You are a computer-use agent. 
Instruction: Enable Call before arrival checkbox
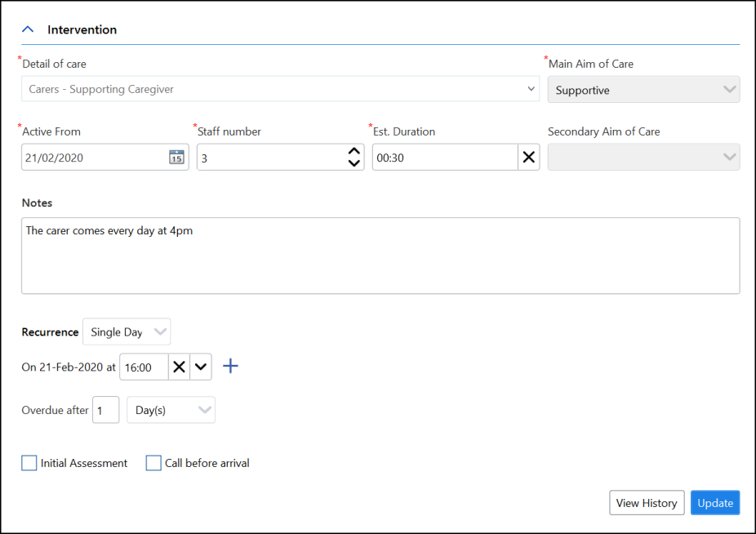click(x=153, y=463)
